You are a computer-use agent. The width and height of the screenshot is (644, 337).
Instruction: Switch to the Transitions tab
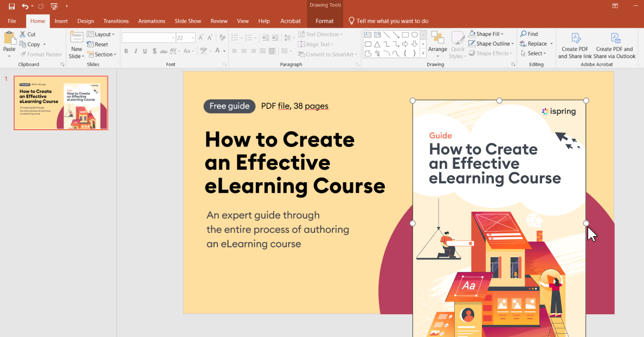[116, 21]
